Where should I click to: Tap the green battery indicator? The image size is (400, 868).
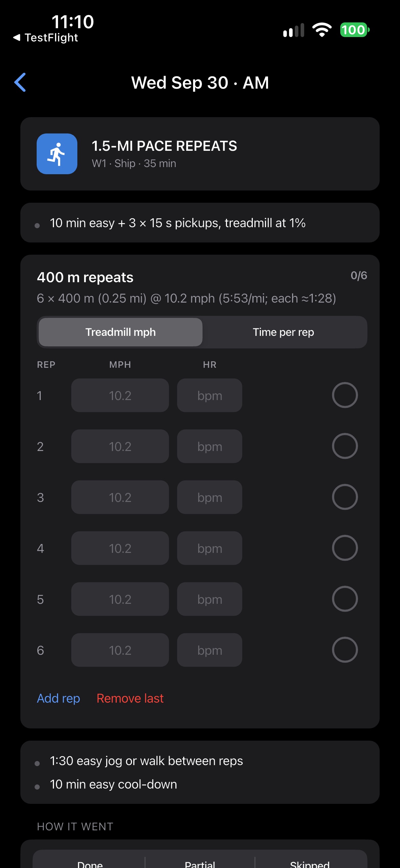pyautogui.click(x=355, y=30)
